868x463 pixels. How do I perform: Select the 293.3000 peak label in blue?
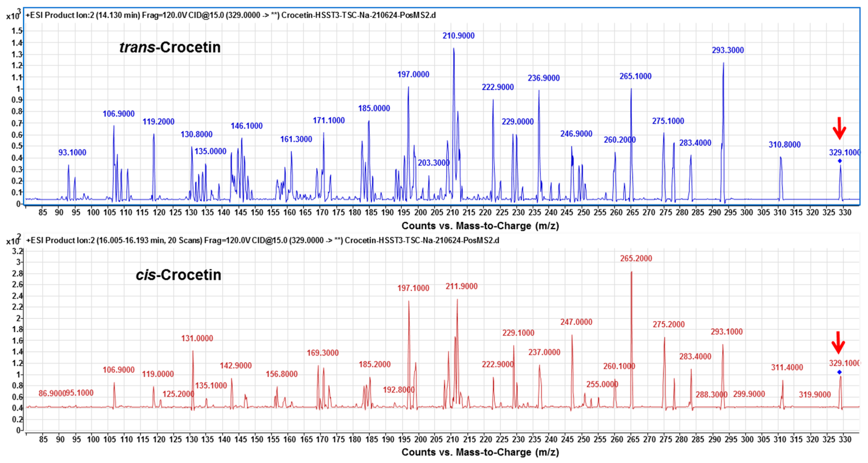pyautogui.click(x=728, y=50)
